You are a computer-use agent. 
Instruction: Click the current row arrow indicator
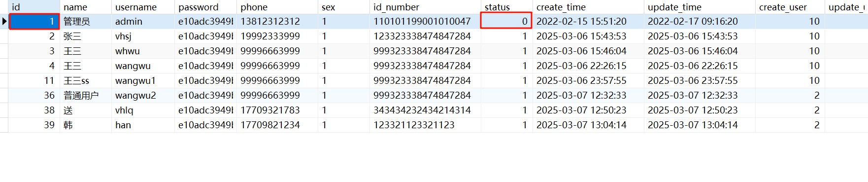[4, 21]
